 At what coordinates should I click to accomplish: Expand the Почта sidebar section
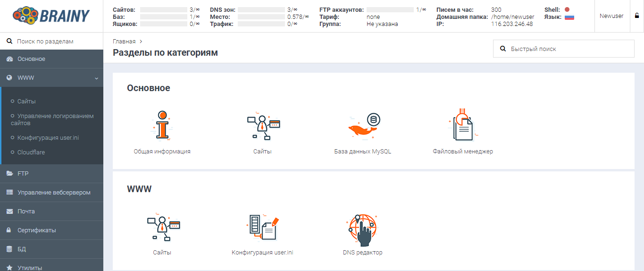51,212
